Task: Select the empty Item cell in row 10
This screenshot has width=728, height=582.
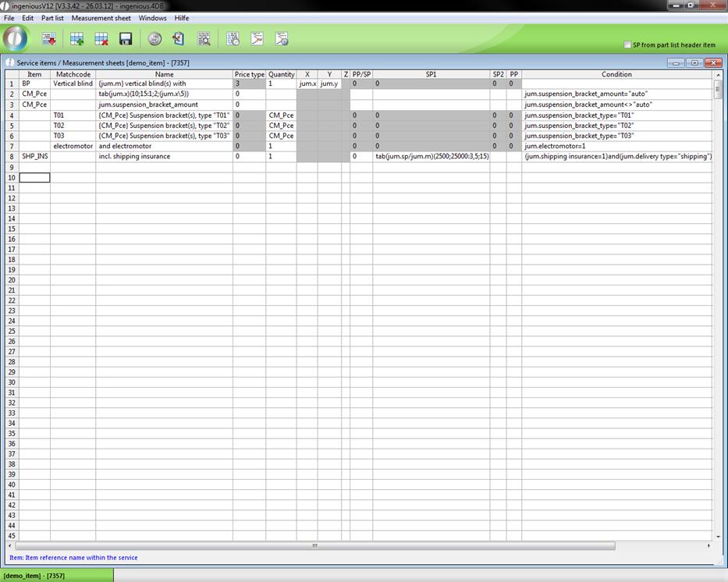Action: 34,178
